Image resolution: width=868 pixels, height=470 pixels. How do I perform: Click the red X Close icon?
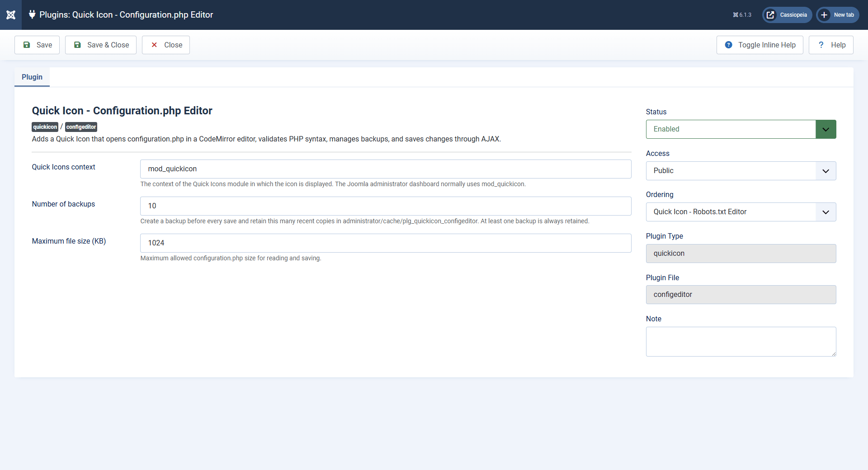(154, 45)
